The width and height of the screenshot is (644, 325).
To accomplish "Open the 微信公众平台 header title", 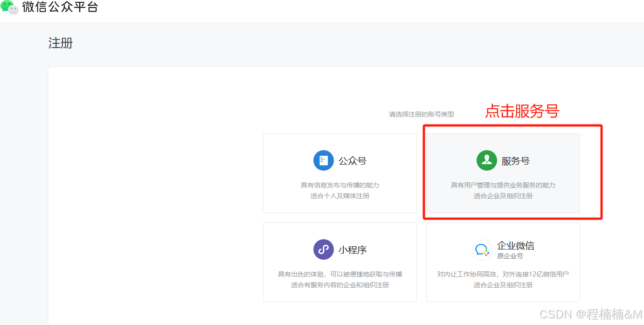I will click(x=60, y=7).
